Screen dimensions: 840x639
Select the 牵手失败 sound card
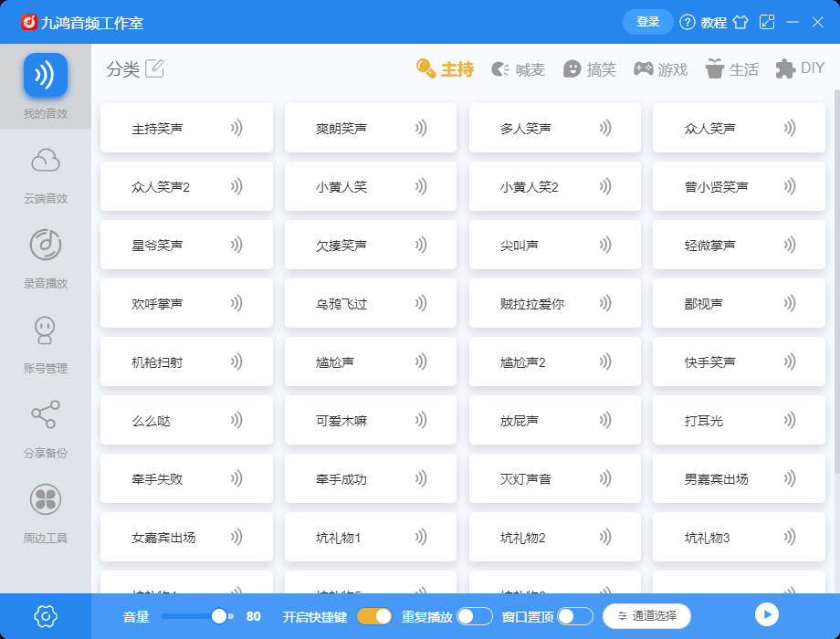tap(186, 478)
